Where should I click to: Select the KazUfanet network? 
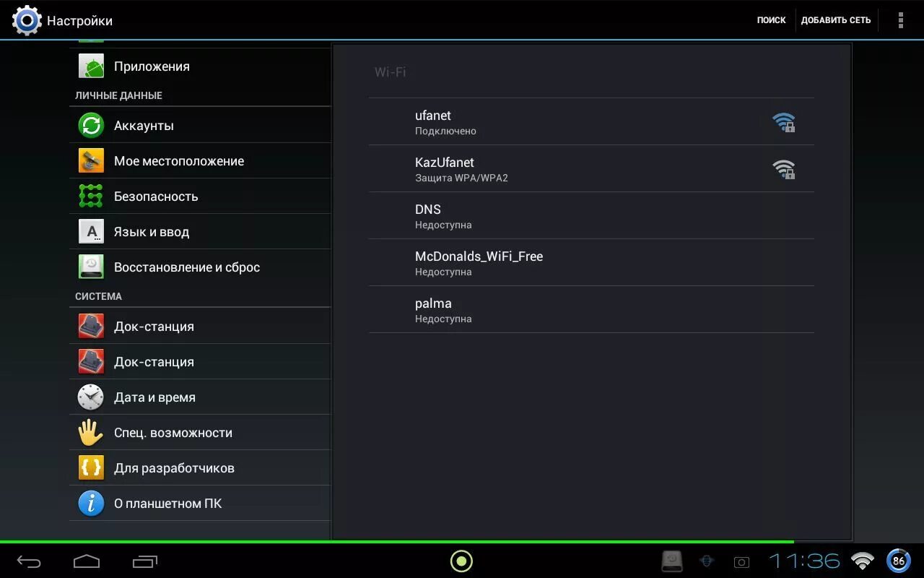coord(591,169)
